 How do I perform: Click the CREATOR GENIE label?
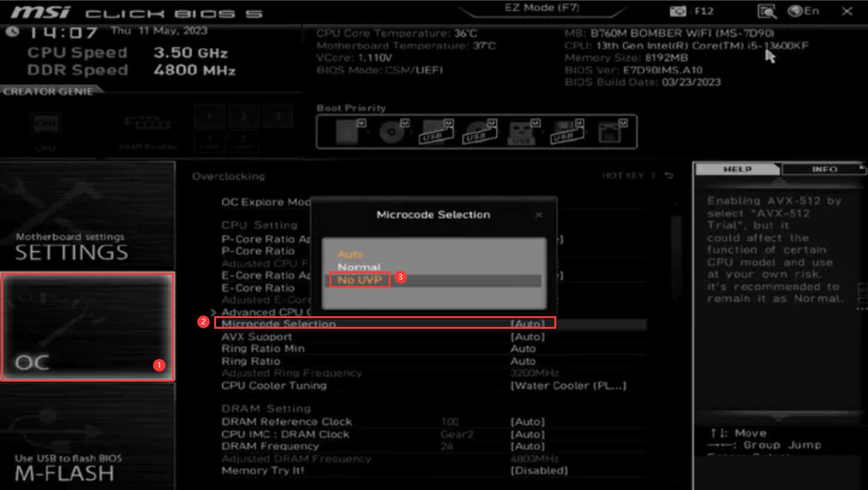48,91
